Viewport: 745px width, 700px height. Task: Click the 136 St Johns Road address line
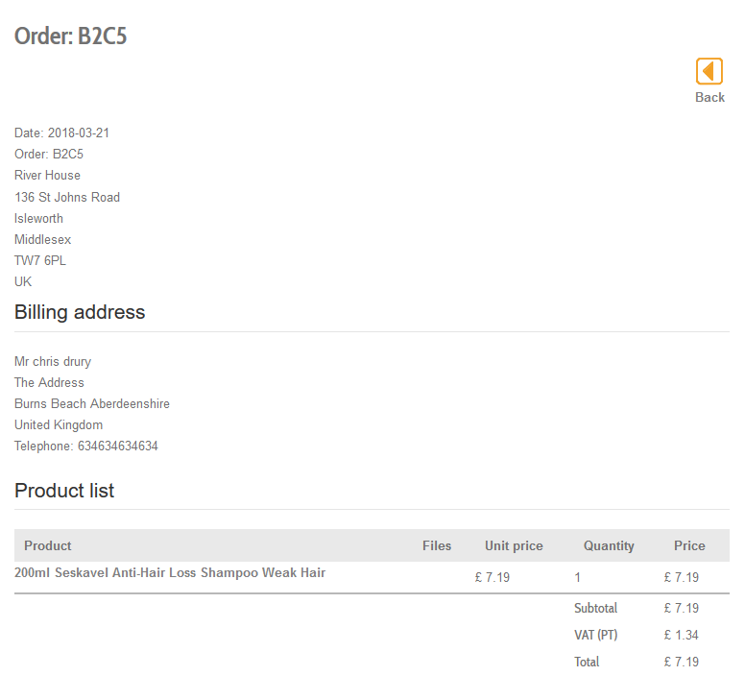(x=67, y=197)
